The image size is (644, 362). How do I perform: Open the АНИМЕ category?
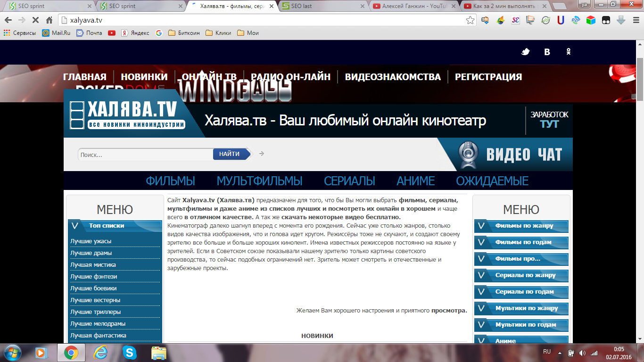(x=415, y=181)
